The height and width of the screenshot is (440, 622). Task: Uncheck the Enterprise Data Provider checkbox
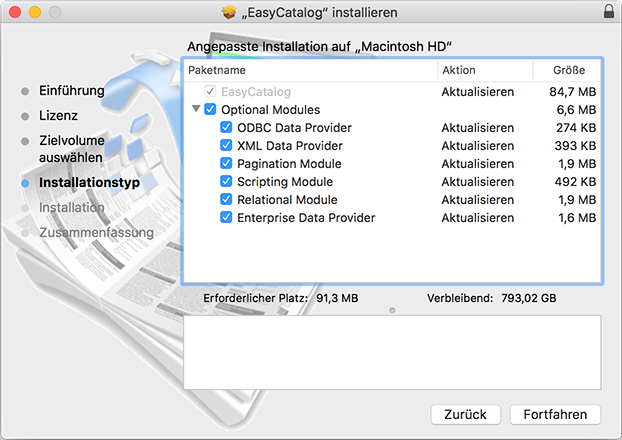pos(226,217)
